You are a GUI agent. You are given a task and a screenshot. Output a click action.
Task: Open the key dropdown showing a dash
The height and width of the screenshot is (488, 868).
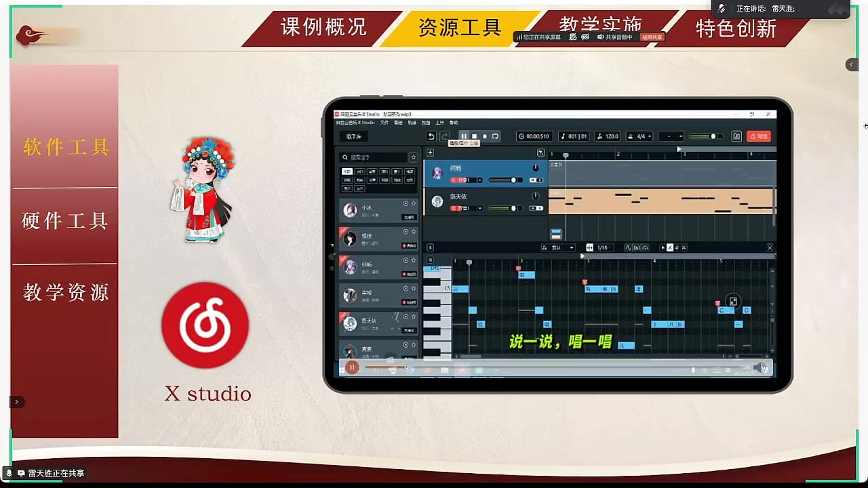(x=671, y=136)
